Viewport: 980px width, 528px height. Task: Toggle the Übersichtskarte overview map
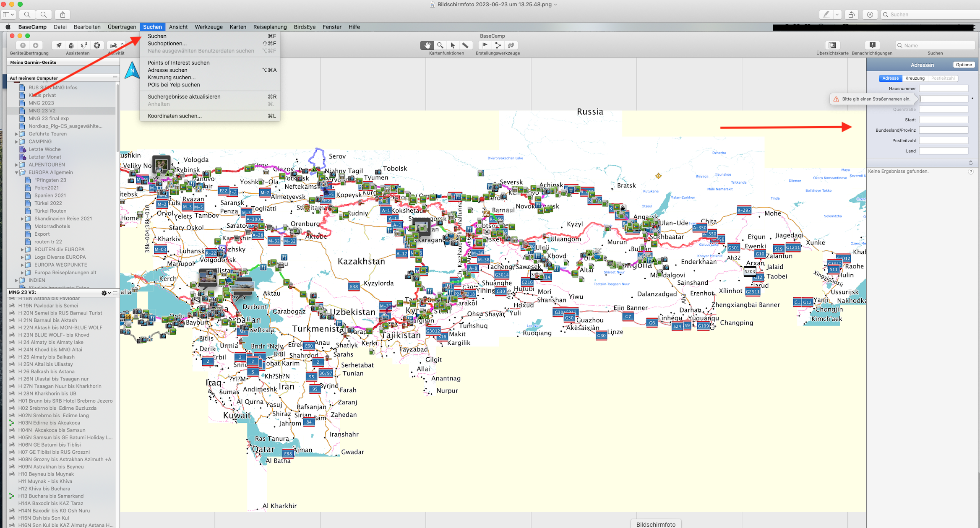point(832,45)
